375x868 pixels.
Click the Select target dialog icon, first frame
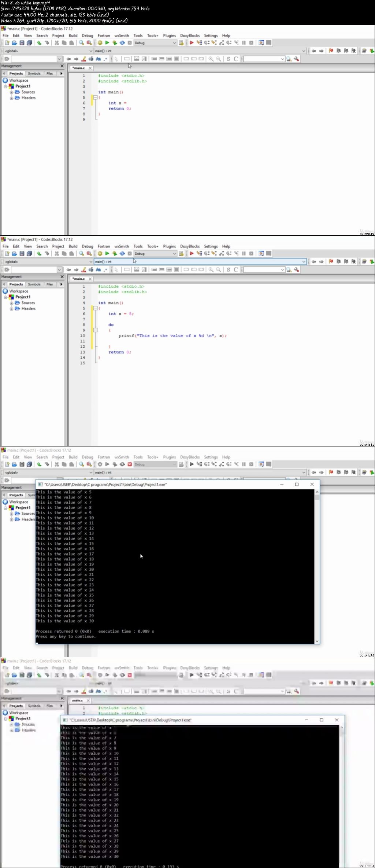(x=181, y=43)
